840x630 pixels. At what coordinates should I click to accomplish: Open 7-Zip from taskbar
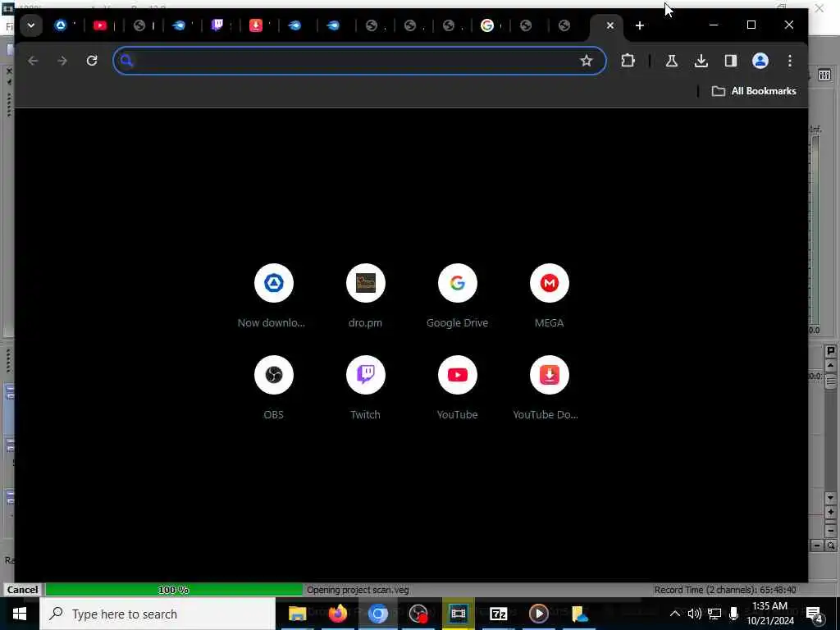coord(498,614)
